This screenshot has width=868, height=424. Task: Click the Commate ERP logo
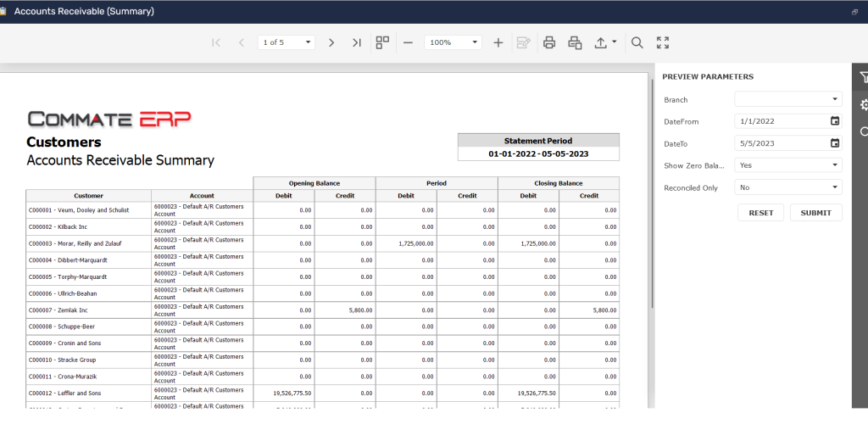[109, 119]
